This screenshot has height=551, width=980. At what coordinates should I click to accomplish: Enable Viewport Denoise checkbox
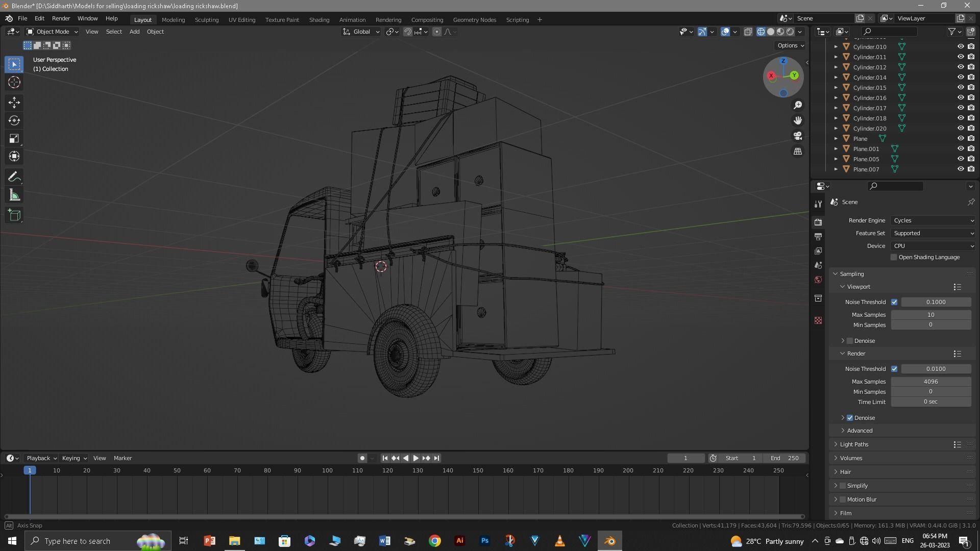coord(850,341)
